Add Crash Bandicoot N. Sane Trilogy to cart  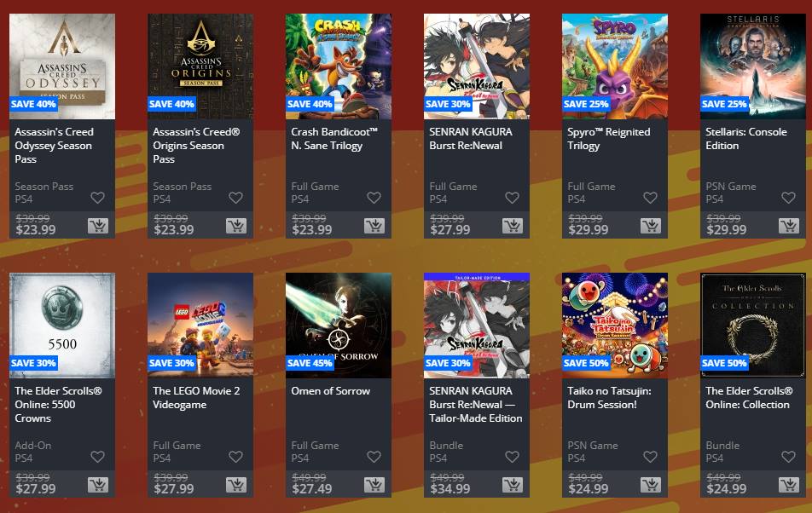click(x=374, y=226)
